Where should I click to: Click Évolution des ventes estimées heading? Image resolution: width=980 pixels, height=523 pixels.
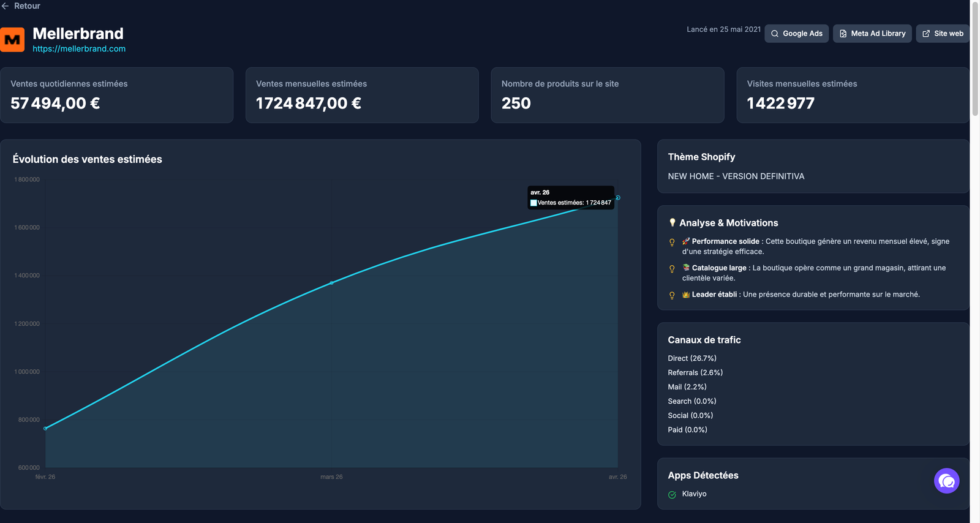88,159
